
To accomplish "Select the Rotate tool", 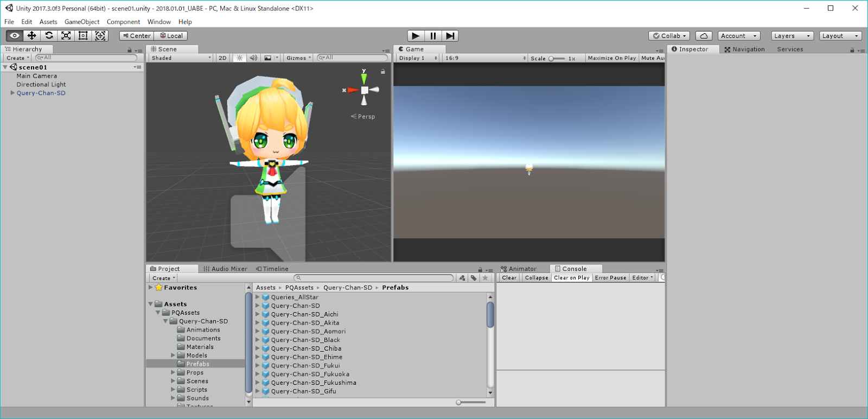I will pos(49,36).
